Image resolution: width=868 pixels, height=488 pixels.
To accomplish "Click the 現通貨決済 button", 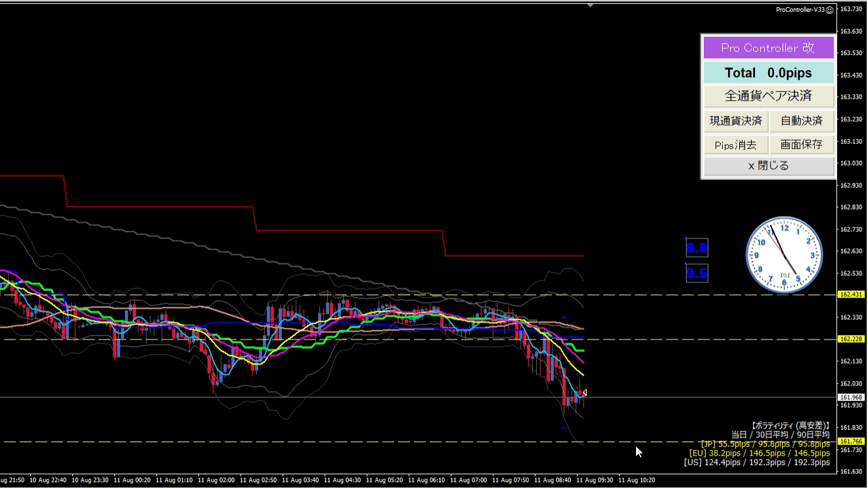I will tap(736, 121).
